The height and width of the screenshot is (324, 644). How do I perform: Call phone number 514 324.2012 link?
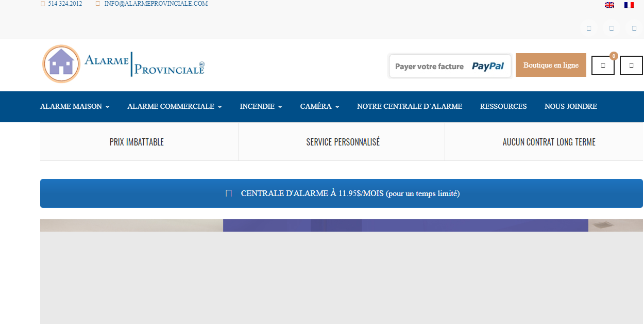pyautogui.click(x=65, y=4)
